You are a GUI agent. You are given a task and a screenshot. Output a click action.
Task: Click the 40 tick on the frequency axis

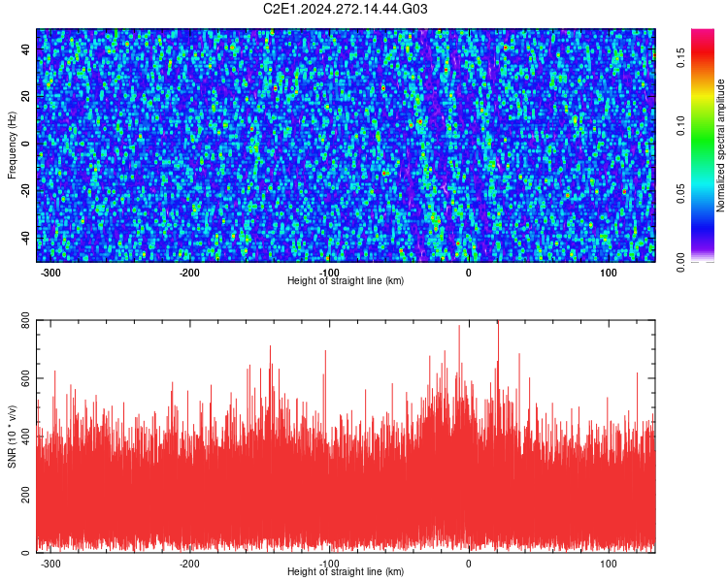click(x=25, y=48)
